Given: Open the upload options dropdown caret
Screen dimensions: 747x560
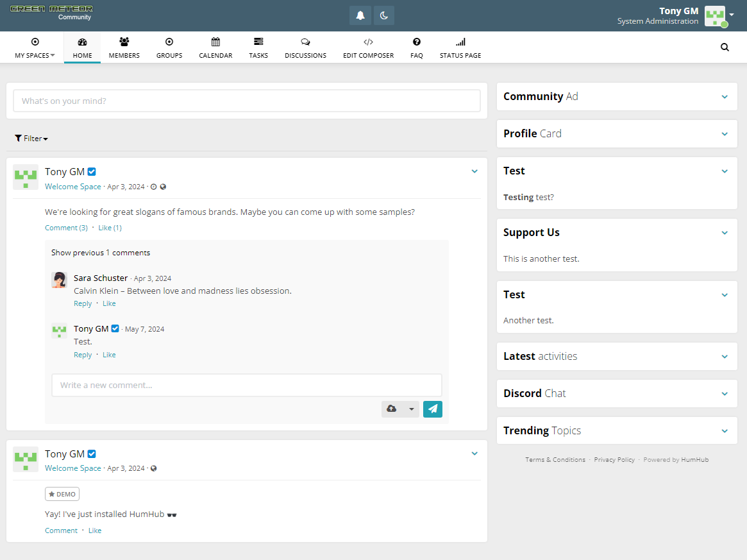Looking at the screenshot, I should pyautogui.click(x=412, y=409).
